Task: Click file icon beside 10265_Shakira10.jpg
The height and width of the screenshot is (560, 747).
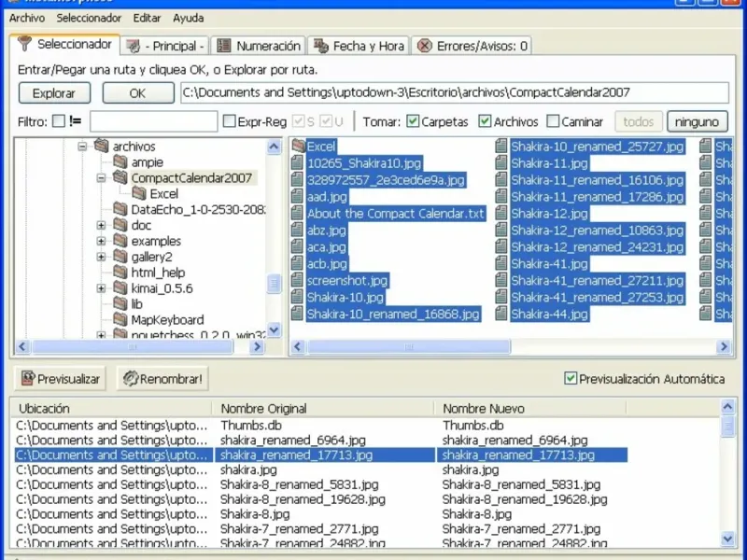Action: tap(297, 162)
